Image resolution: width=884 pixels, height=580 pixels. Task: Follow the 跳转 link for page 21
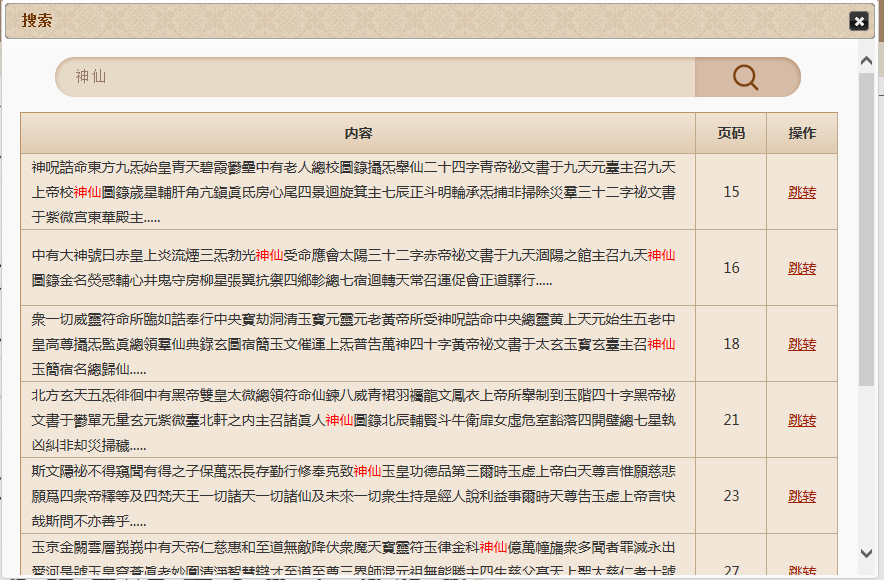click(801, 420)
